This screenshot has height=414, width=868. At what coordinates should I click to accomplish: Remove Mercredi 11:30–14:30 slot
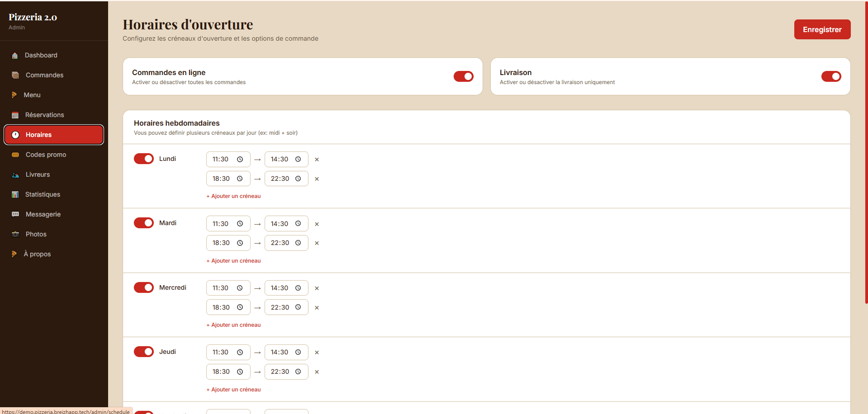(317, 288)
